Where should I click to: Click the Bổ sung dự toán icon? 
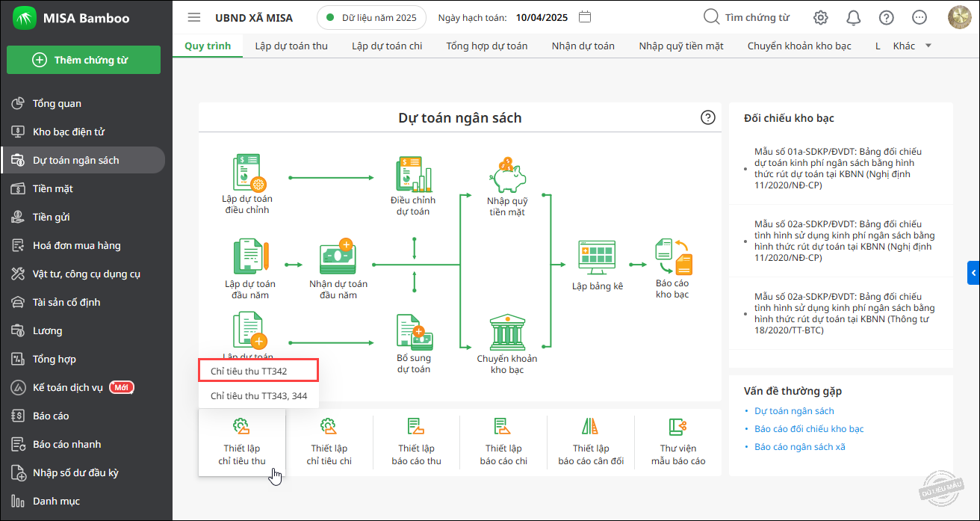click(413, 333)
